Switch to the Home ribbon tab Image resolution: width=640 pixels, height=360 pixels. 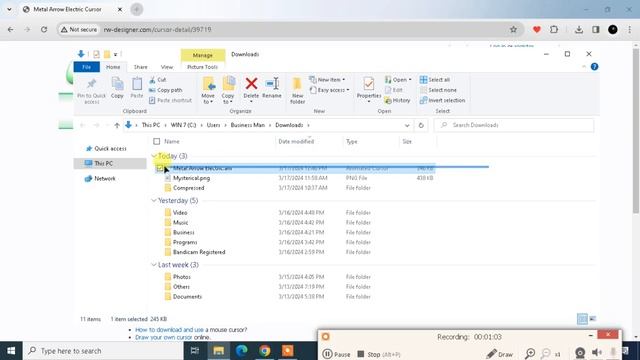click(113, 67)
